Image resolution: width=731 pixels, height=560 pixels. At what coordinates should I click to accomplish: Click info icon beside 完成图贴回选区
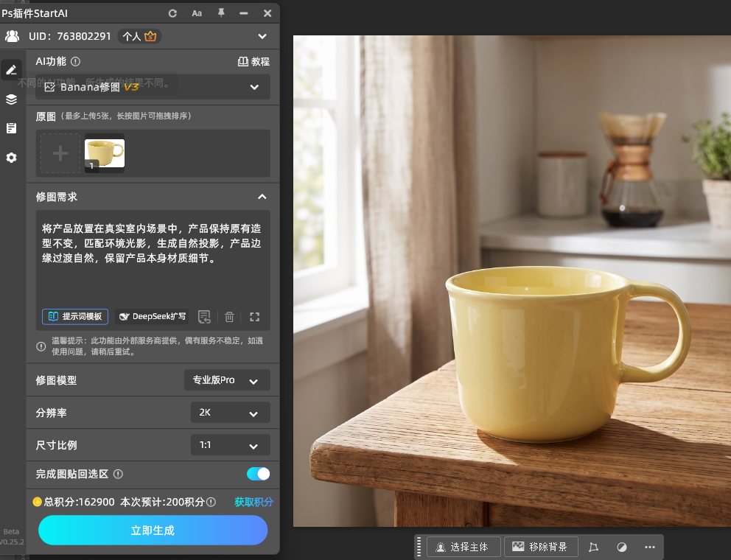point(119,475)
